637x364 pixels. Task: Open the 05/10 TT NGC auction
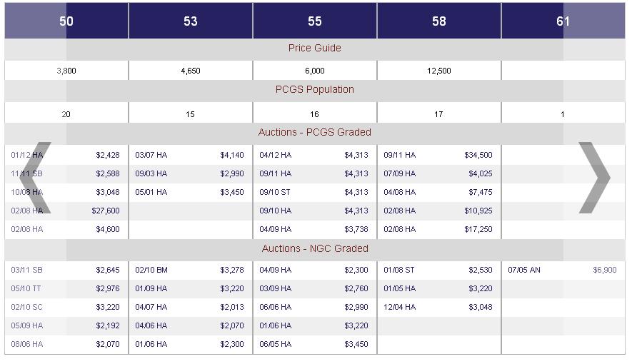point(27,288)
